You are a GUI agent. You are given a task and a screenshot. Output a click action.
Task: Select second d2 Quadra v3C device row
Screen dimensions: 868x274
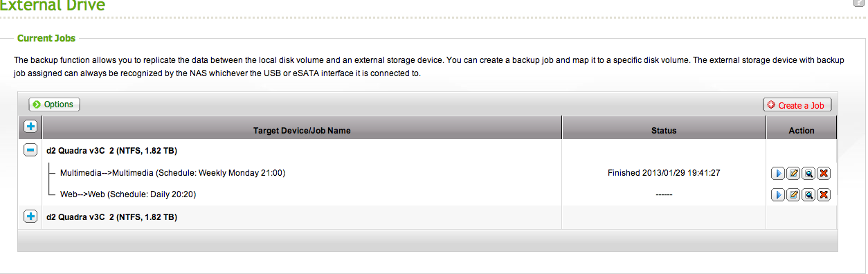point(427,217)
